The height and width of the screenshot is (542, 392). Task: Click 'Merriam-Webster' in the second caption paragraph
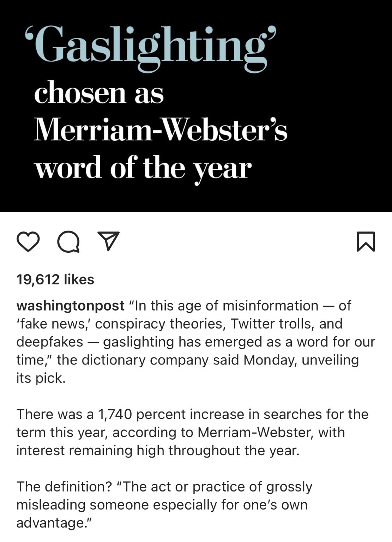coord(255,432)
